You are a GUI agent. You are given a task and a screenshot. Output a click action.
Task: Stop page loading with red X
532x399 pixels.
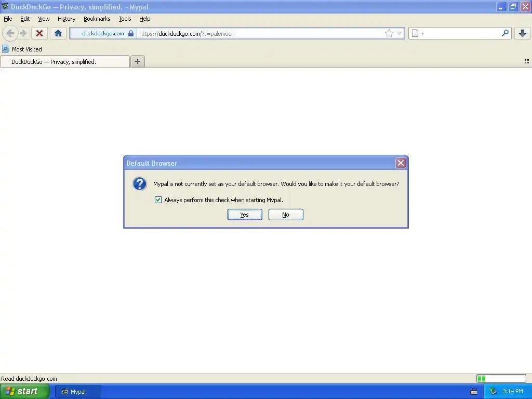(39, 33)
